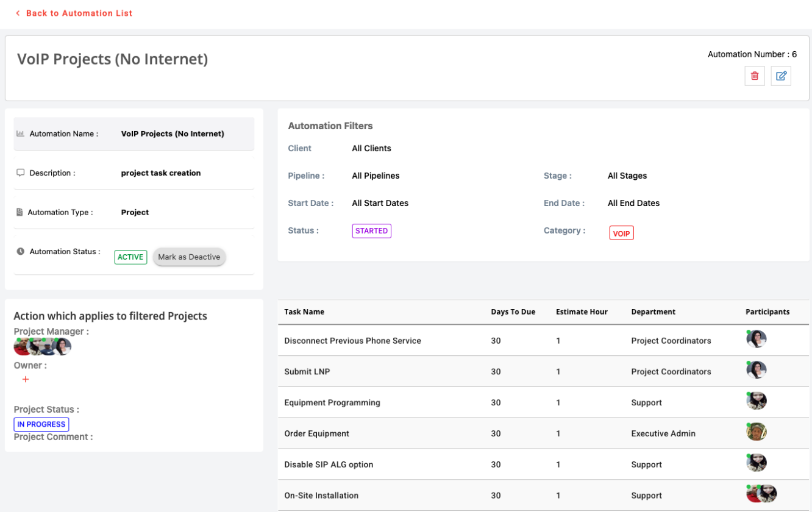Viewport: 812px width, 512px height.
Task: Sort by Task Name column header
Action: tap(304, 311)
